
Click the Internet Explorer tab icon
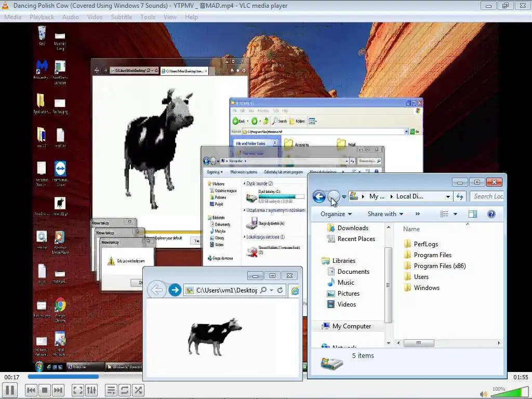295,291
